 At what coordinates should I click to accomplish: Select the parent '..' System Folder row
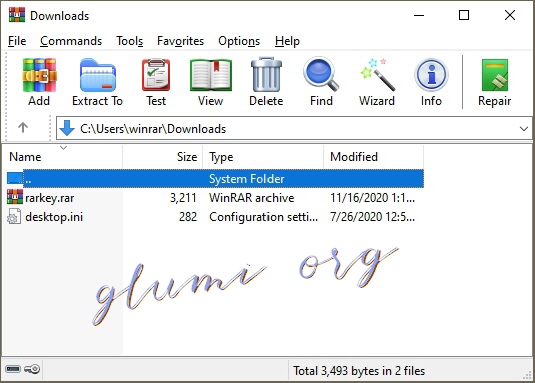pos(215,178)
